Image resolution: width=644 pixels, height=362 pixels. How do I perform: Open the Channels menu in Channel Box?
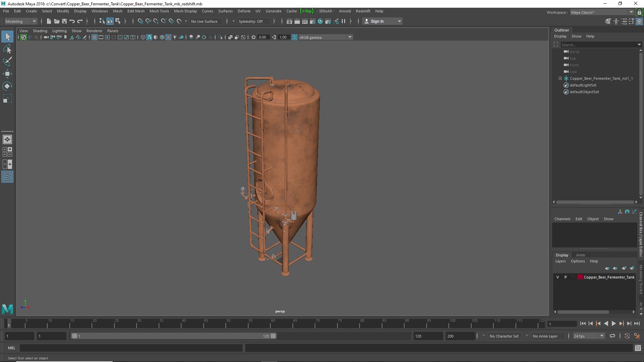(562, 219)
